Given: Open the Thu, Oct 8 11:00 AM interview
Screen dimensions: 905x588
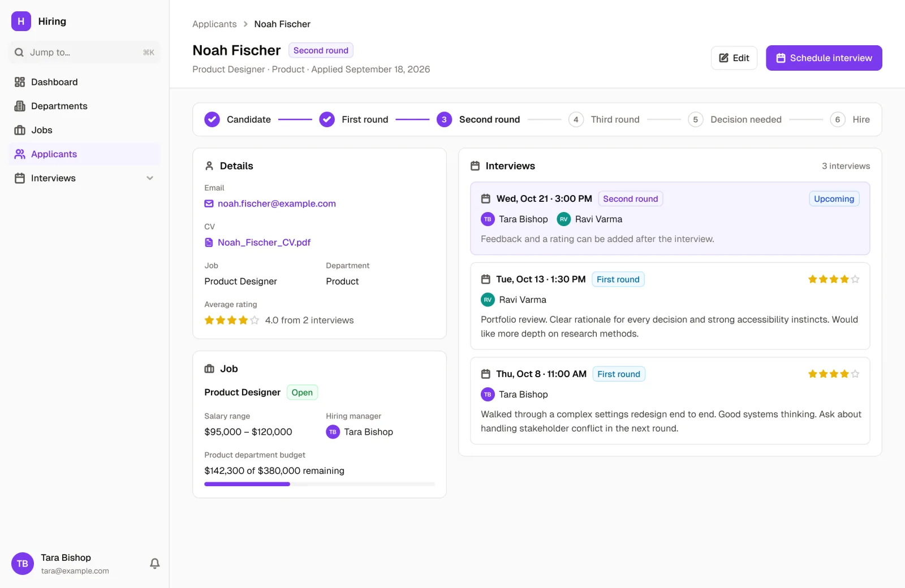Looking at the screenshot, I should pos(670,401).
